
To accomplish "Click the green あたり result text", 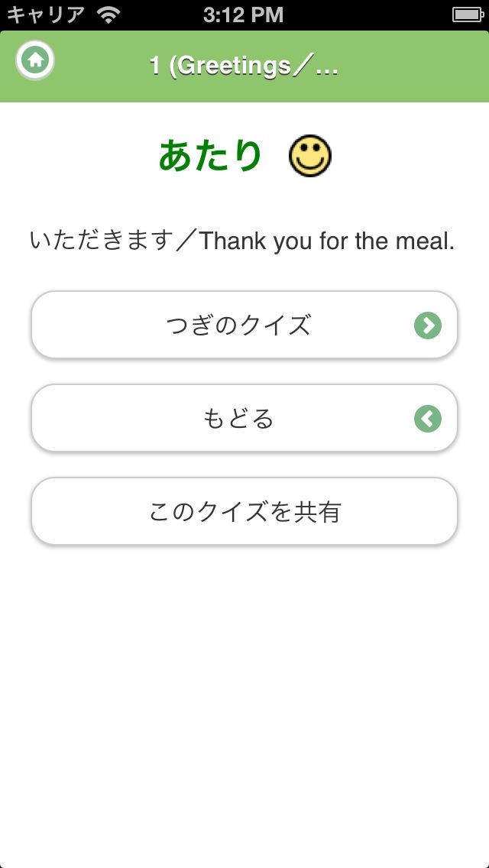I will pyautogui.click(x=210, y=156).
